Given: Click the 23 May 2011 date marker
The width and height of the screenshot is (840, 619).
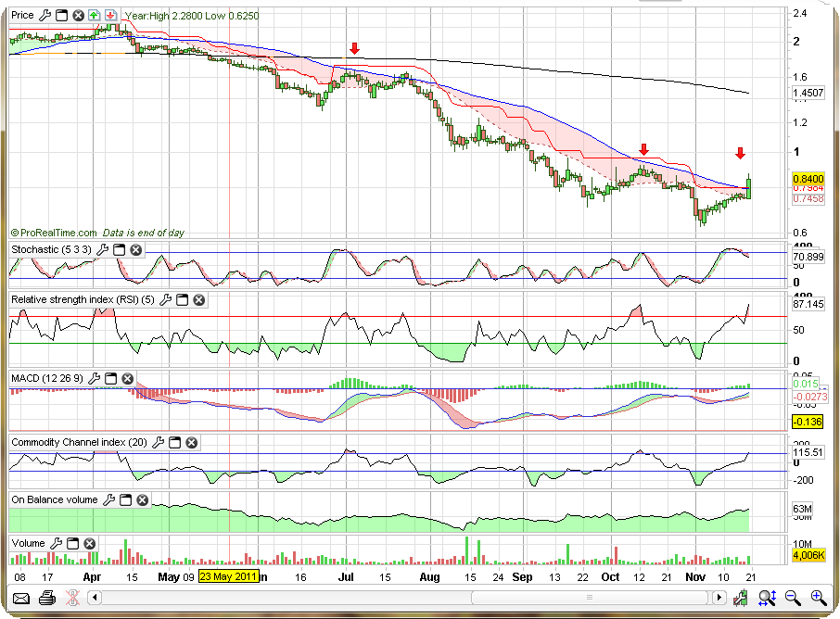Looking at the screenshot, I should [227, 575].
